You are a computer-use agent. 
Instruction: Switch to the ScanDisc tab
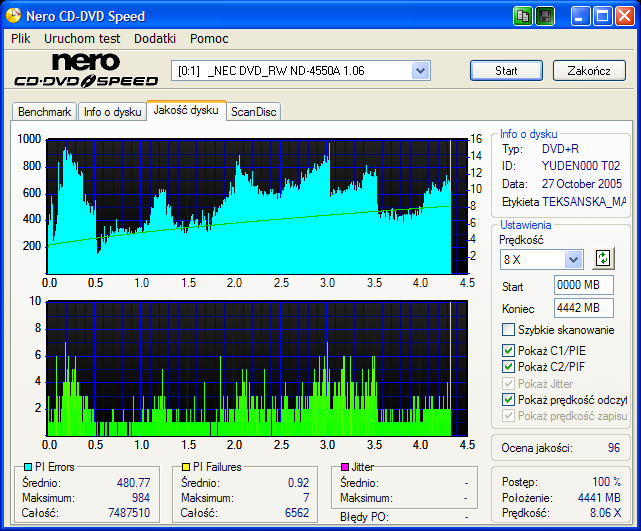click(x=253, y=112)
